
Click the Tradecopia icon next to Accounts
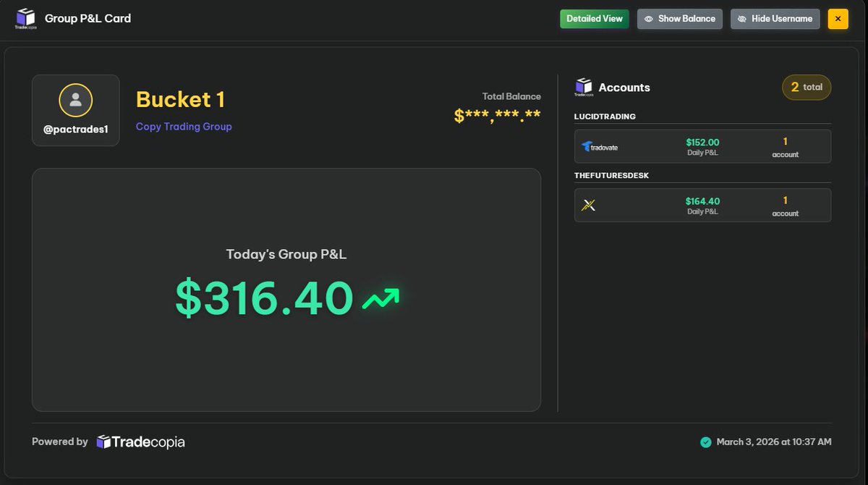(x=584, y=87)
